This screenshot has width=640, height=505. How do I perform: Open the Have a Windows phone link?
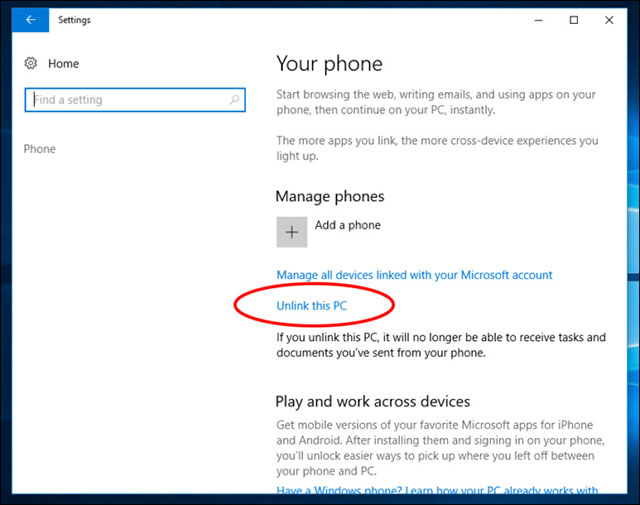(x=437, y=489)
